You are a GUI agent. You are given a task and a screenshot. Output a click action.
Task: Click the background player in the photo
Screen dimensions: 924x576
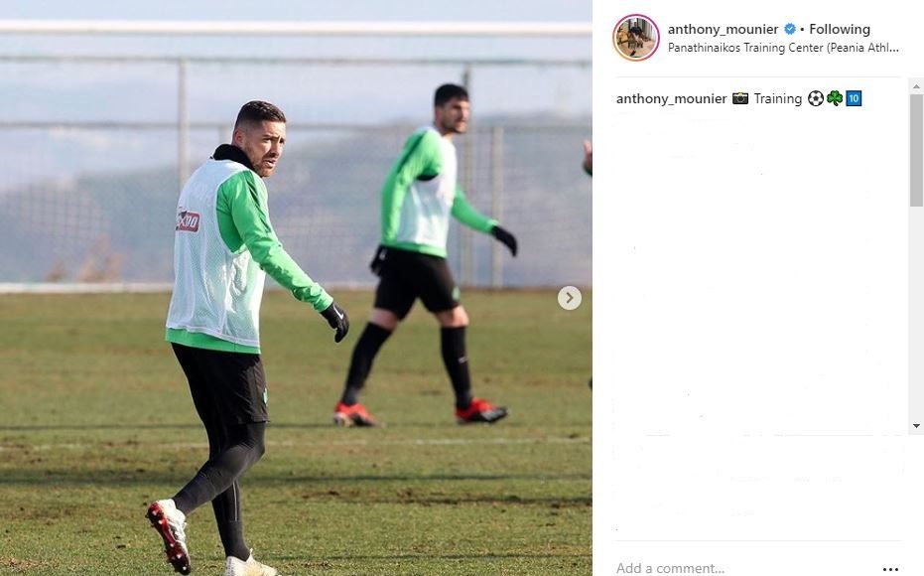pos(426,254)
